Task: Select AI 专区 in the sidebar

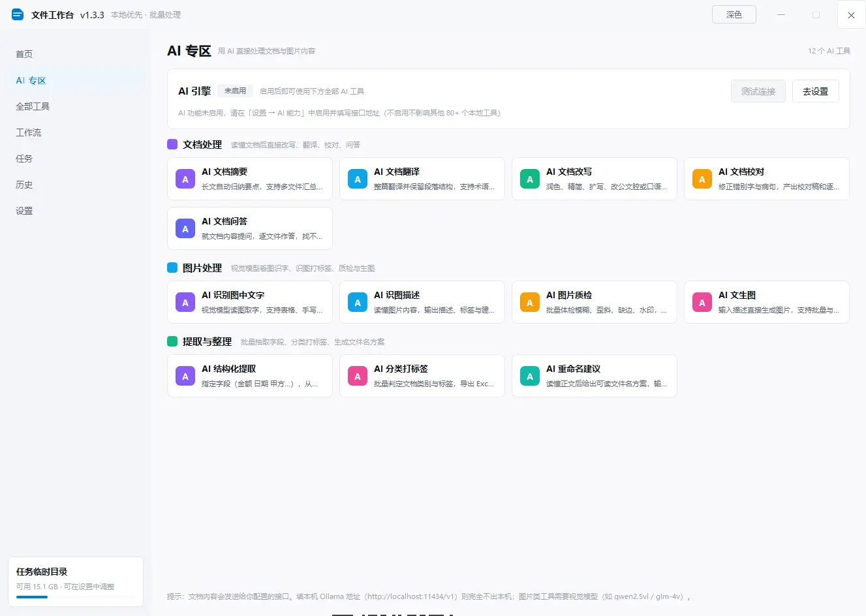Action: (x=76, y=80)
